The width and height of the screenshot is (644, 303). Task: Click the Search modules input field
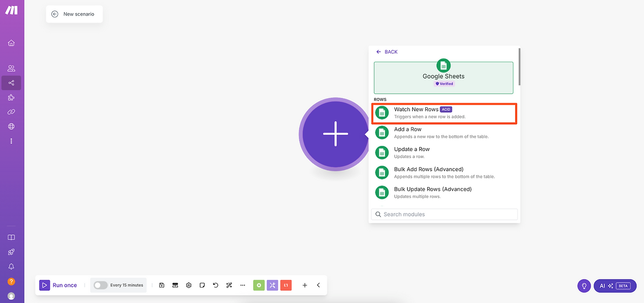click(444, 214)
